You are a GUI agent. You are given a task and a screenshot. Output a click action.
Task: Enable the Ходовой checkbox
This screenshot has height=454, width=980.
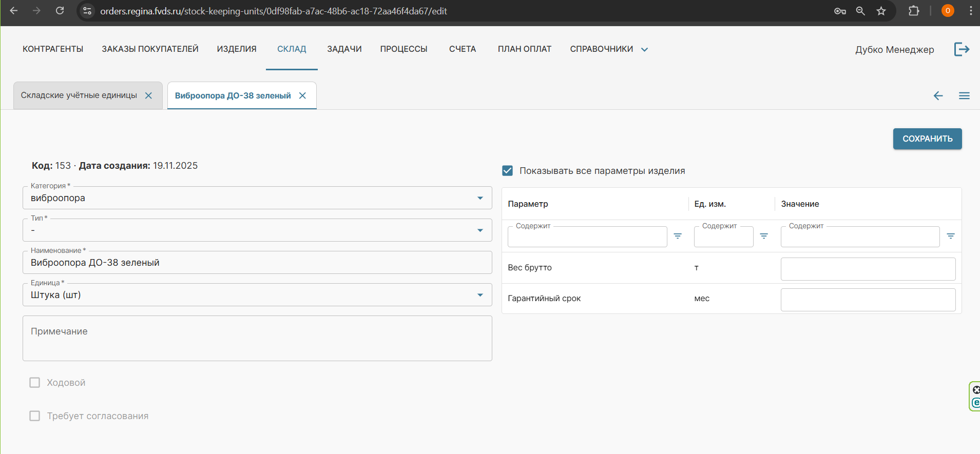coord(35,383)
